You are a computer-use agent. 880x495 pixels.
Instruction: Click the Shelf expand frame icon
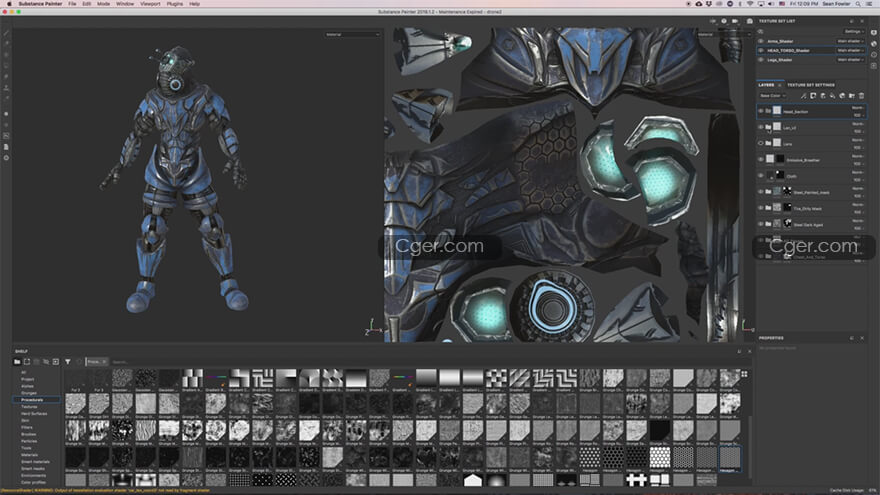[26, 362]
